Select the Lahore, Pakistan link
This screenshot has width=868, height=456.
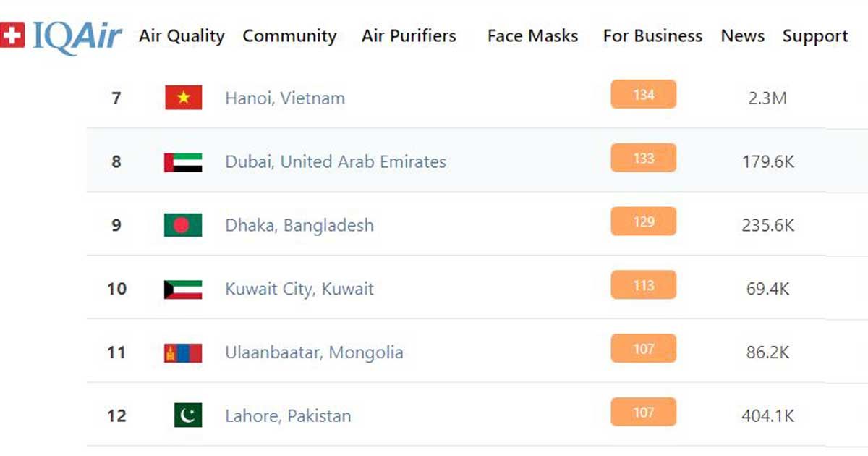pyautogui.click(x=288, y=416)
